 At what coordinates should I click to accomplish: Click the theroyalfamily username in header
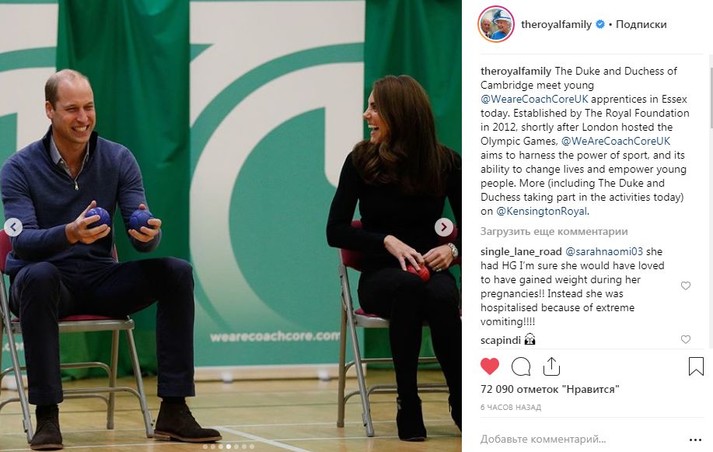coord(556,24)
